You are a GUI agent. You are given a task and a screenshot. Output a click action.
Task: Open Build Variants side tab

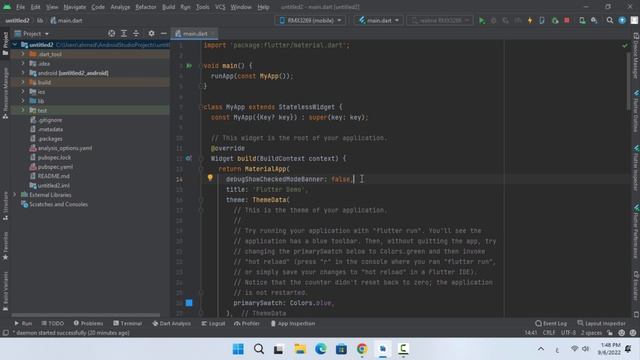click(x=5, y=291)
